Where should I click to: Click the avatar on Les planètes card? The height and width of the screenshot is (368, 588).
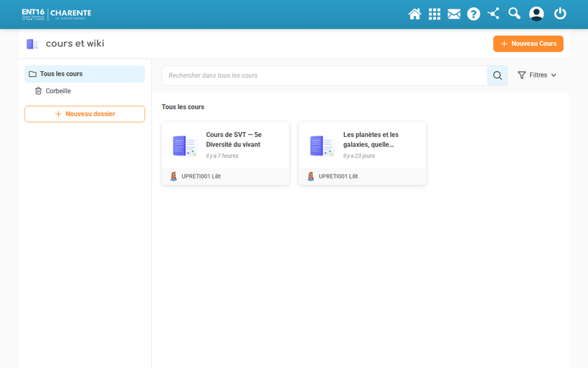(310, 176)
